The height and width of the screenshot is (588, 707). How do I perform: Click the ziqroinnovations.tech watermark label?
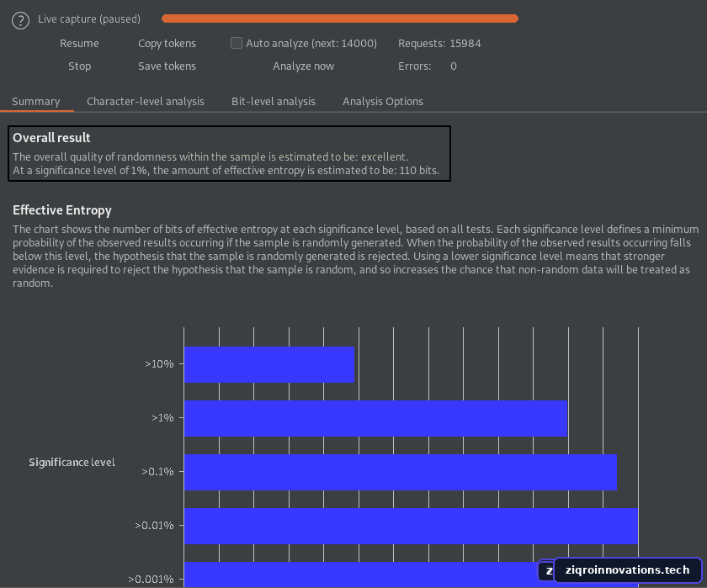pos(627,570)
